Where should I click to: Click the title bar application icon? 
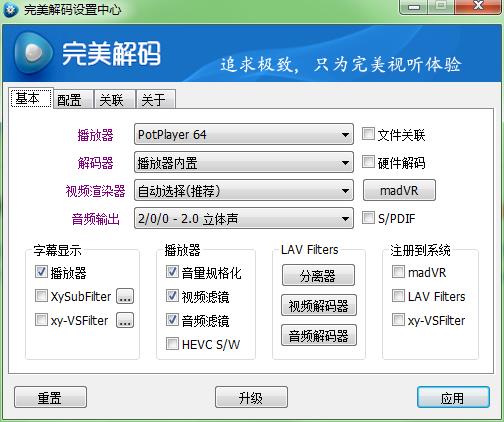(11, 9)
